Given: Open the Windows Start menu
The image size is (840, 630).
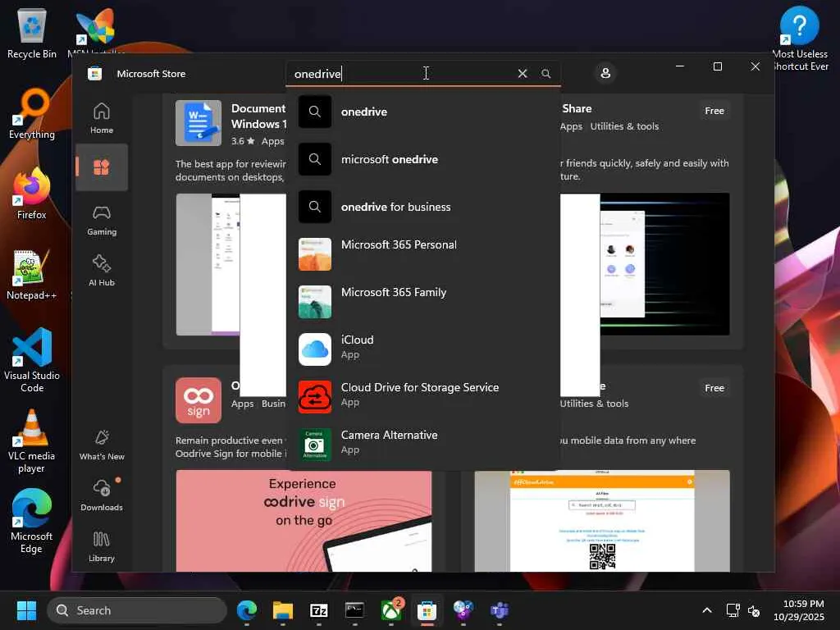Looking at the screenshot, I should [x=26, y=610].
